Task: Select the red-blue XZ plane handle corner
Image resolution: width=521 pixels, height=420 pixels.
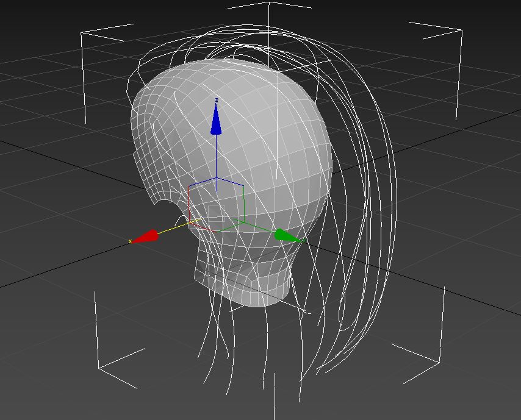Action: 190,186
